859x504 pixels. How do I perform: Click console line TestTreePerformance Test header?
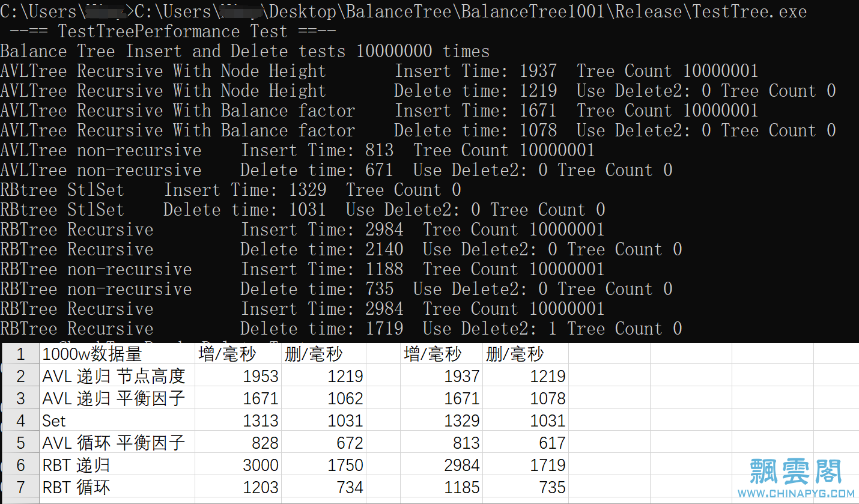(173, 31)
